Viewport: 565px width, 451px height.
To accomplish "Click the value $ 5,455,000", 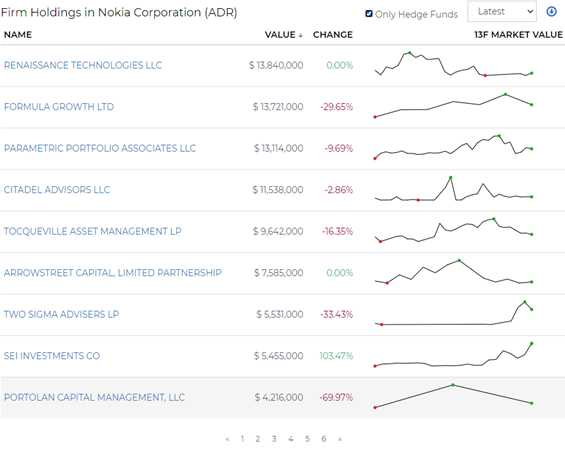I will [x=279, y=356].
